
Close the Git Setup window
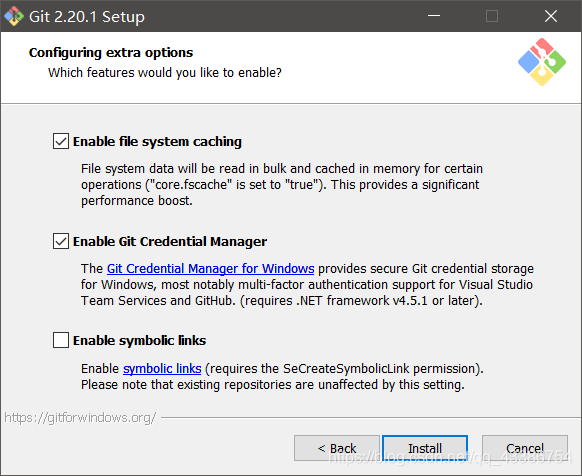tap(551, 16)
